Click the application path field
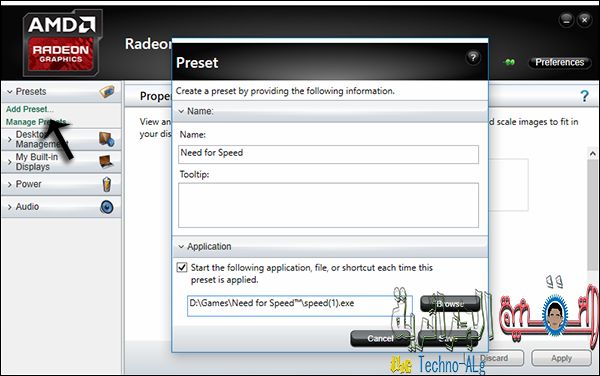The image size is (600, 376). click(x=300, y=306)
